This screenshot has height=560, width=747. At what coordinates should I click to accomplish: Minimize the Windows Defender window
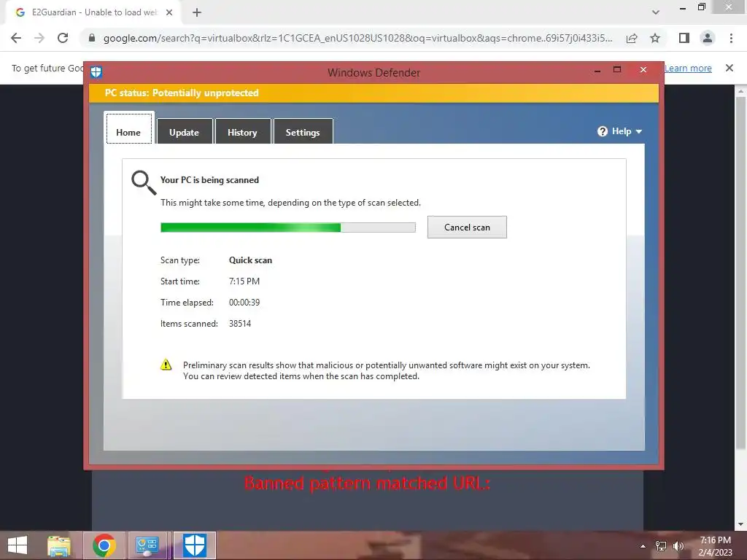(x=597, y=70)
